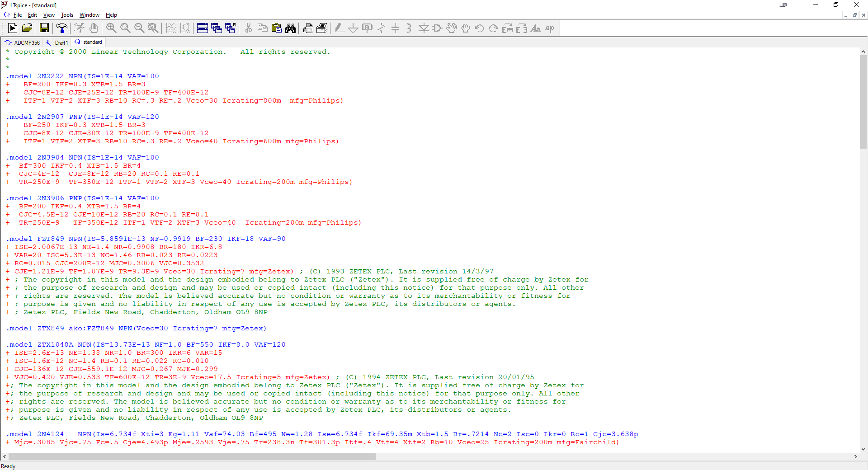Click the Rotate component icon
Screen dimensions: 868x470
[x=508, y=28]
